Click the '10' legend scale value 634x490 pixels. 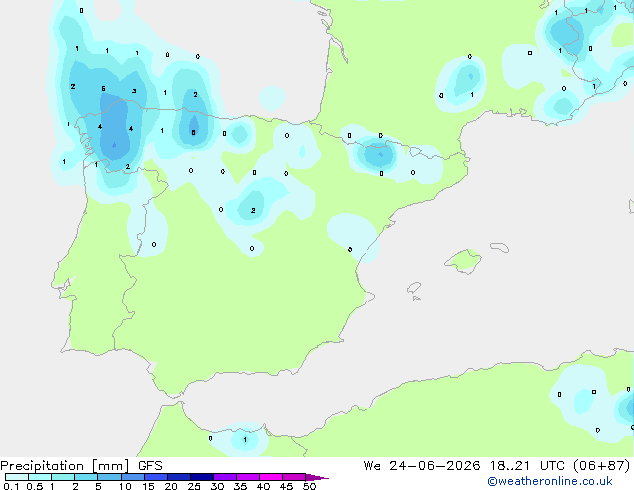[x=125, y=486]
